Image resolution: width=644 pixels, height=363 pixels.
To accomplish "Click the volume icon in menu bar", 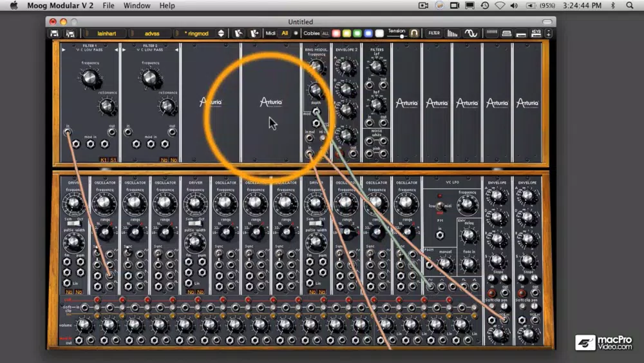I will coord(514,5).
